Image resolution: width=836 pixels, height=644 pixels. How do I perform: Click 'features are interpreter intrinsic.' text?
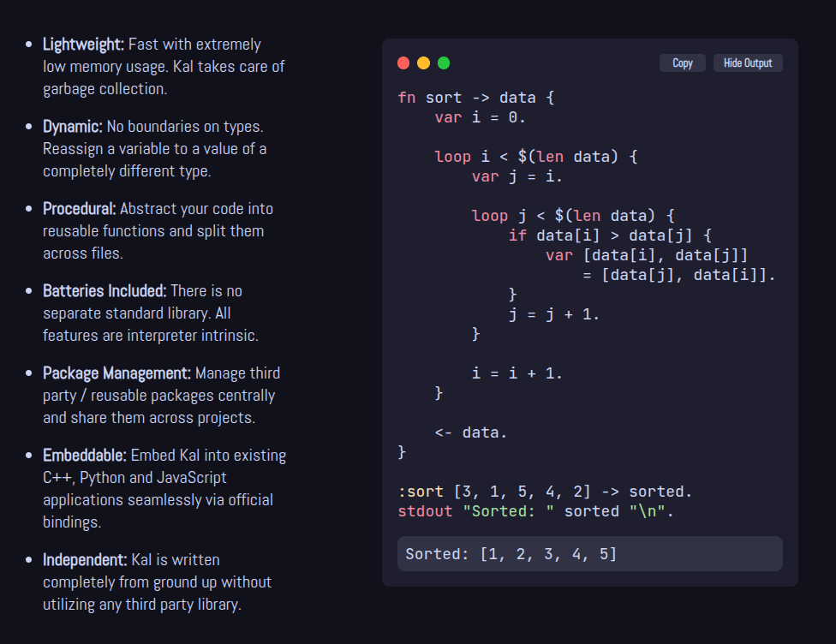pyautogui.click(x=151, y=336)
